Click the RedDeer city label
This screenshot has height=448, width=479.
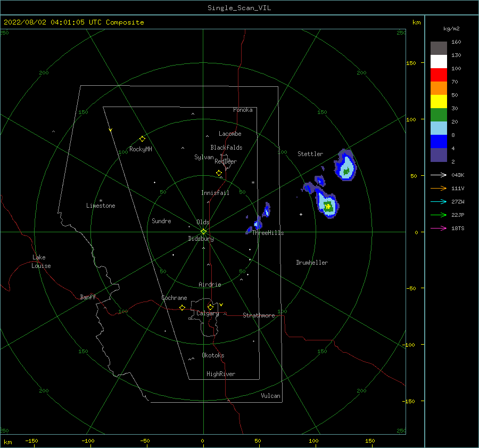(226, 161)
